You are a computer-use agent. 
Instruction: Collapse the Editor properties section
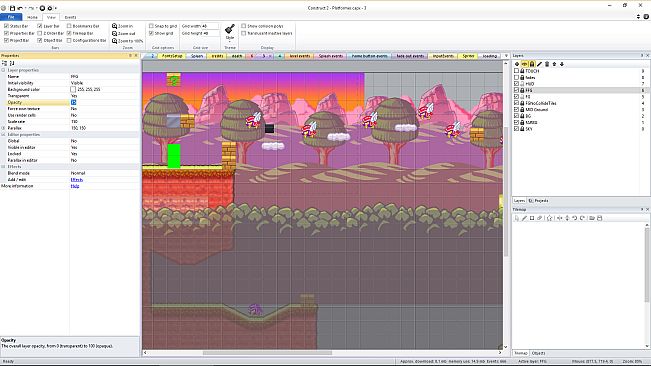pyautogui.click(x=3, y=134)
